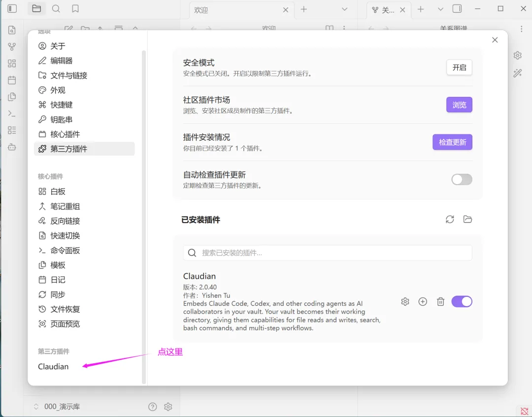The image size is (532, 417).
Task: Uninstall Claudian with trash icon
Action: 440,301
